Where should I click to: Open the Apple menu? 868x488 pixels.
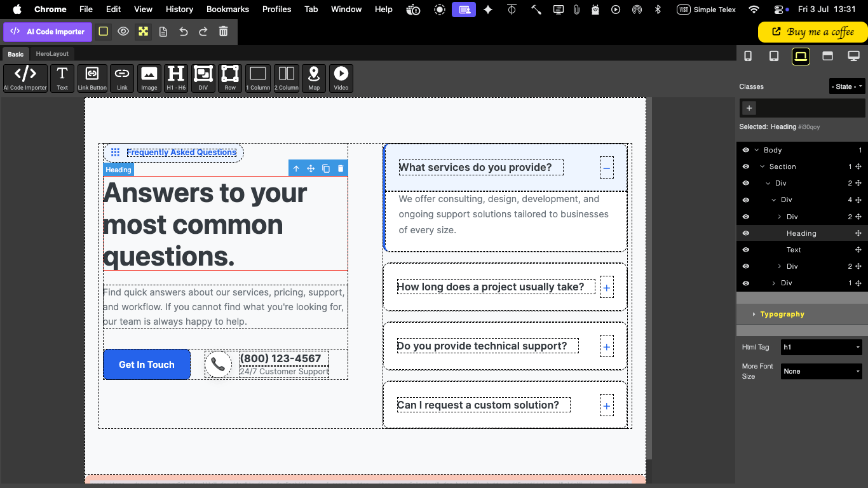point(17,9)
